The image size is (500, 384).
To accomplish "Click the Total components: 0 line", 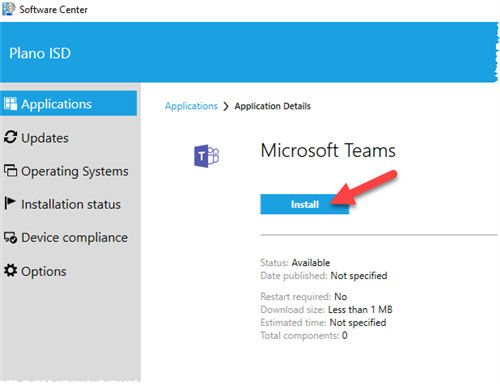I will pyautogui.click(x=304, y=335).
